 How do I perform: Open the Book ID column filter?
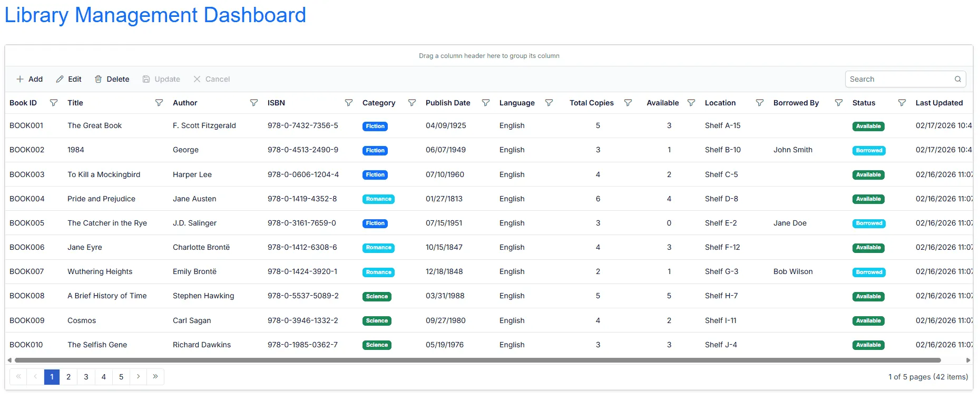pos(54,103)
